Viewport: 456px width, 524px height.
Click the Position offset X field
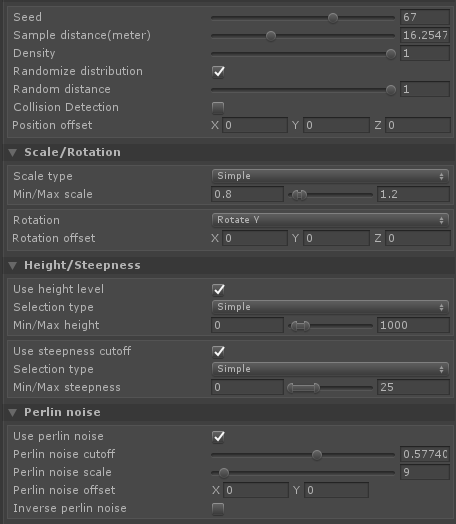click(x=255, y=125)
